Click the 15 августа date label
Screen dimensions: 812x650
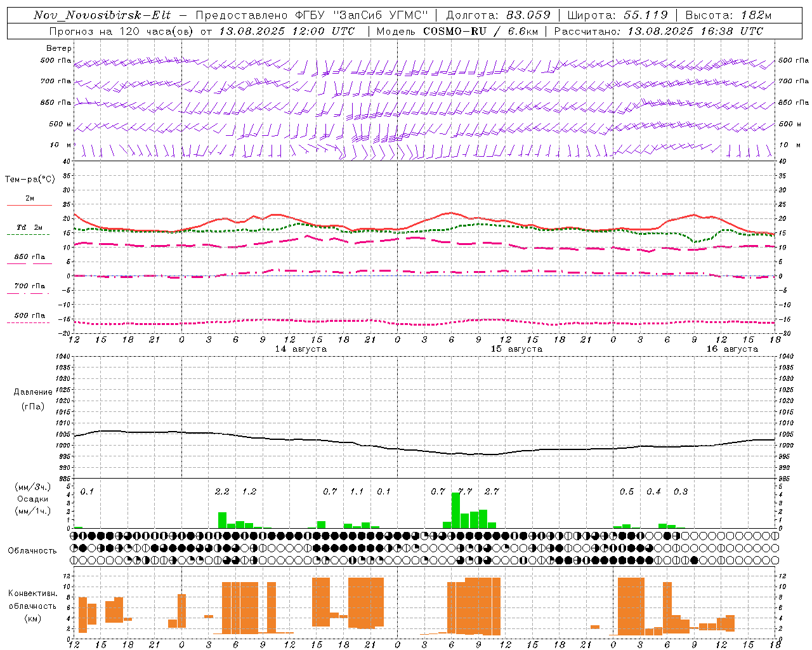(516, 349)
